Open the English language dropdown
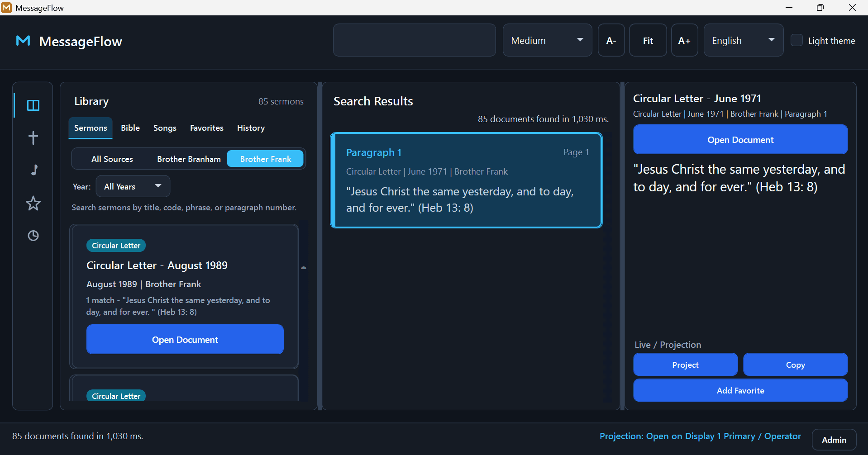The image size is (868, 455). pyautogui.click(x=743, y=40)
